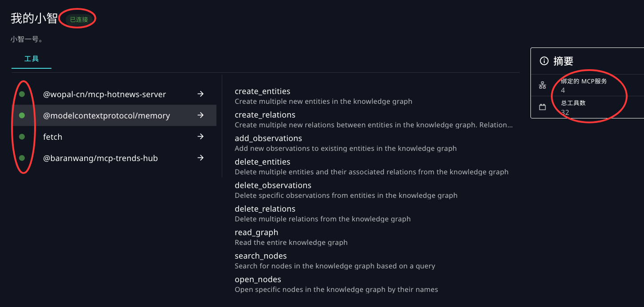Click the 我的小智 title
This screenshot has height=307, width=644.
(34, 19)
